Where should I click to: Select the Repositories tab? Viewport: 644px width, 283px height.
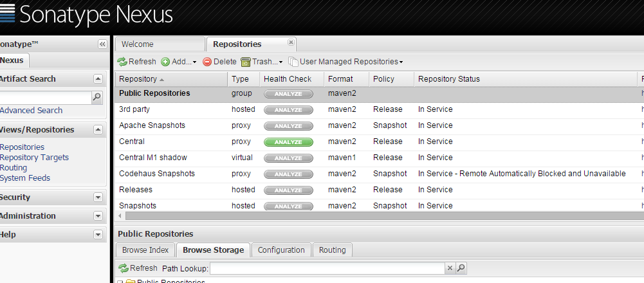click(252, 44)
